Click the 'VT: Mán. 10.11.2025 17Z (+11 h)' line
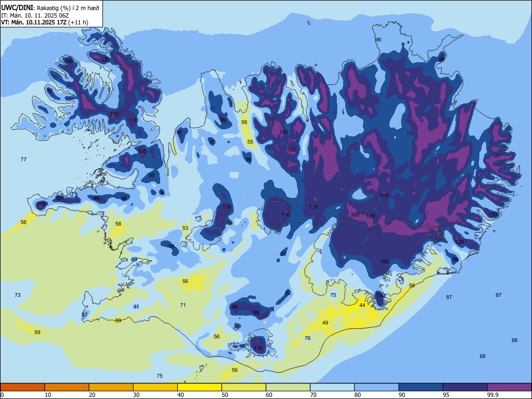This screenshot has width=532, height=399. (45, 22)
